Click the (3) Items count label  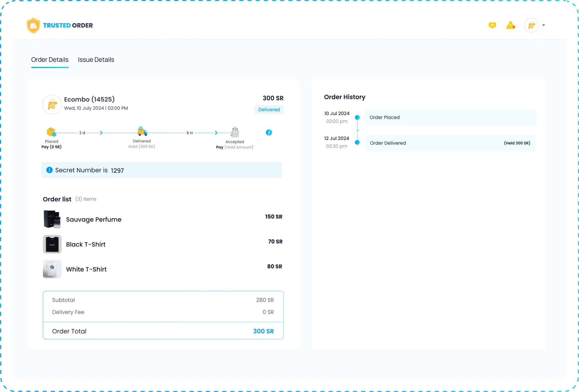86,199
